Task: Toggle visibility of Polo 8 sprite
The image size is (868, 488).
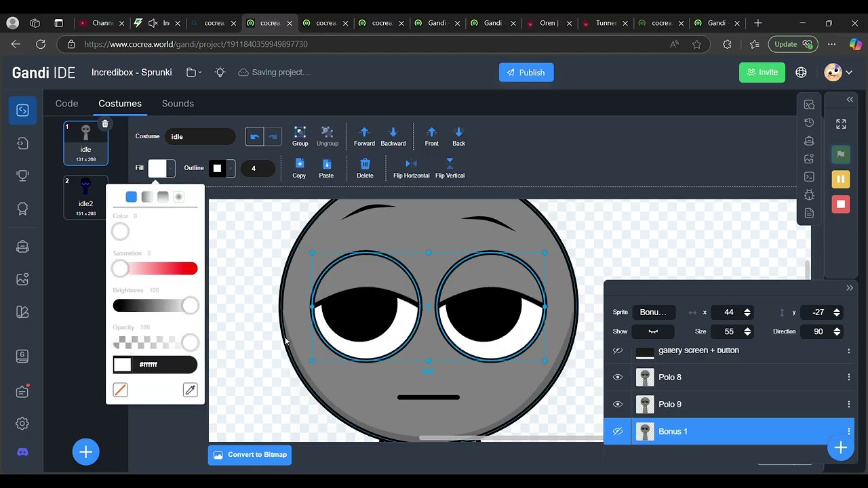Action: pos(618,378)
